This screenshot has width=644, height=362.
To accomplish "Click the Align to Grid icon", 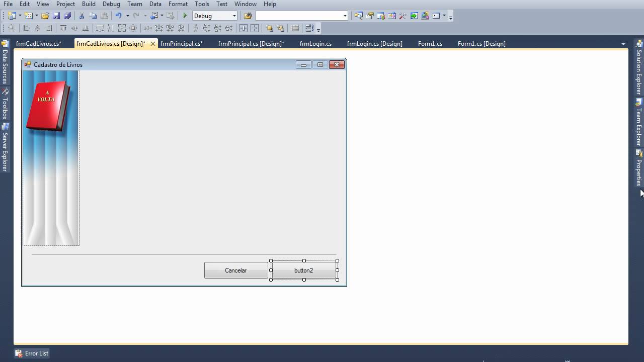I will tap(12, 28).
